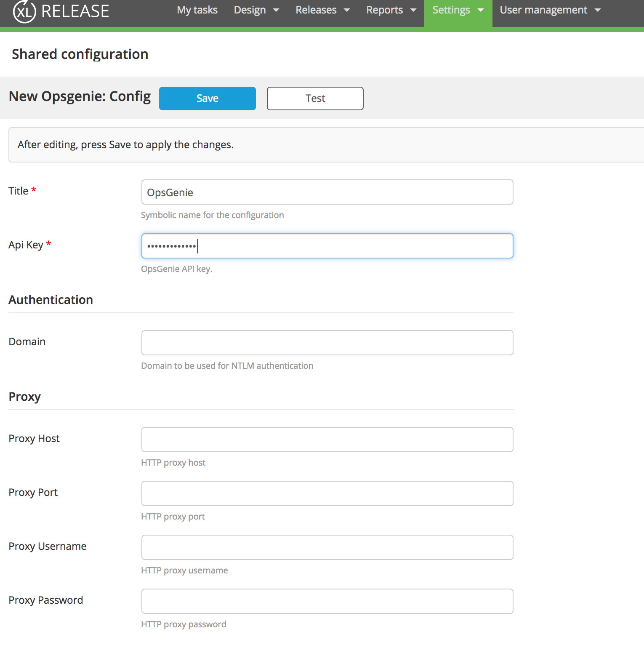This screenshot has width=644, height=645.
Task: Click the Domain field label
Action: (x=27, y=342)
